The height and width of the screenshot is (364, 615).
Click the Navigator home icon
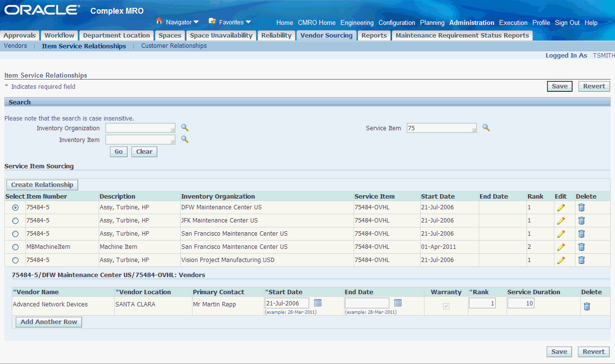click(x=159, y=21)
